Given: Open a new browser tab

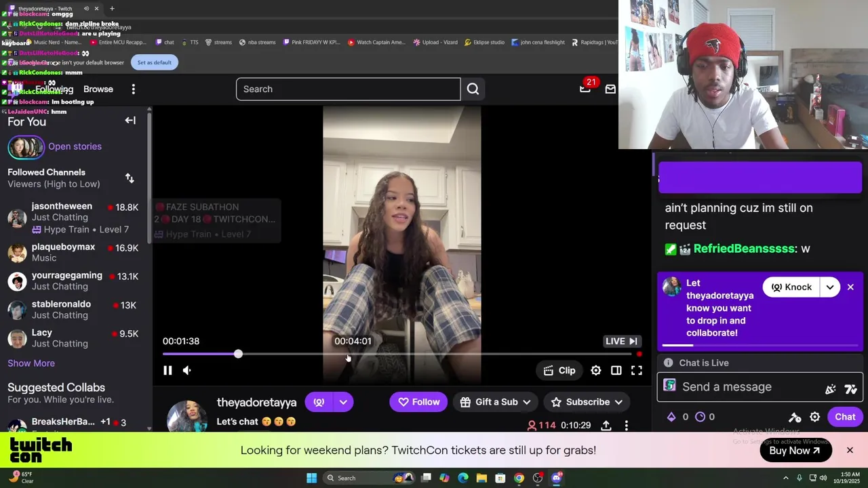Looking at the screenshot, I should click(112, 8).
